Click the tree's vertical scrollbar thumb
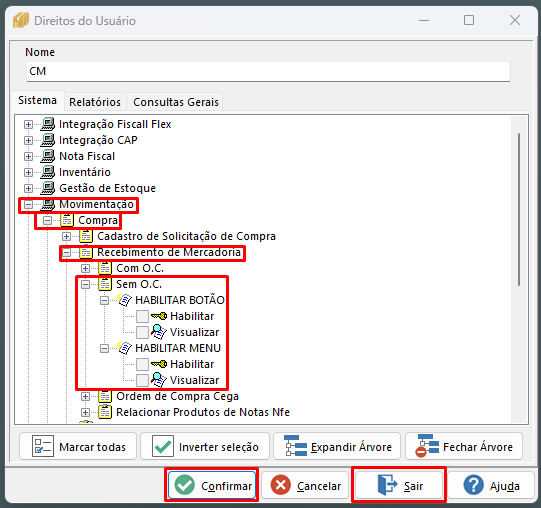 (x=519, y=209)
